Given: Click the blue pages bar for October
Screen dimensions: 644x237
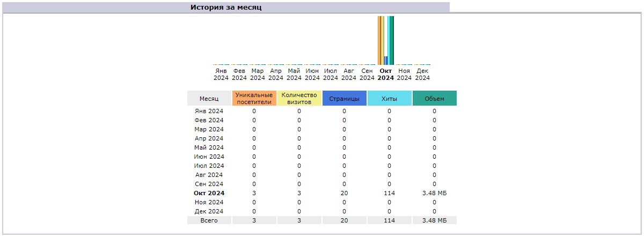Looking at the screenshot, I should click(385, 60).
